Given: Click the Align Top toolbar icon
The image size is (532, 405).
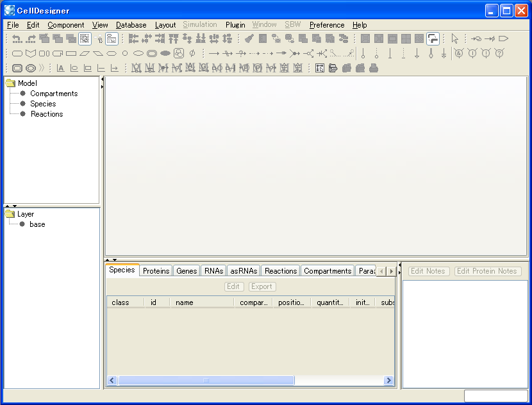Looking at the screenshot, I should pyautogui.click(x=173, y=39).
